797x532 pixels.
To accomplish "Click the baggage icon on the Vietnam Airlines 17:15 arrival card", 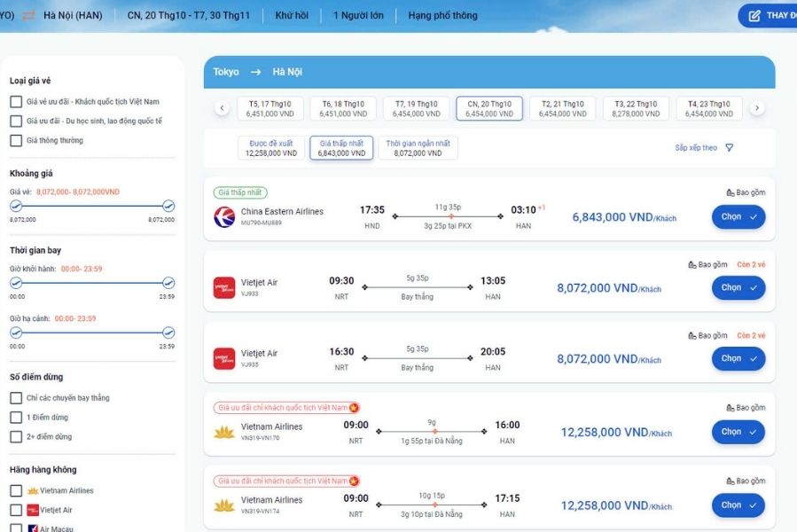I will 731,481.
